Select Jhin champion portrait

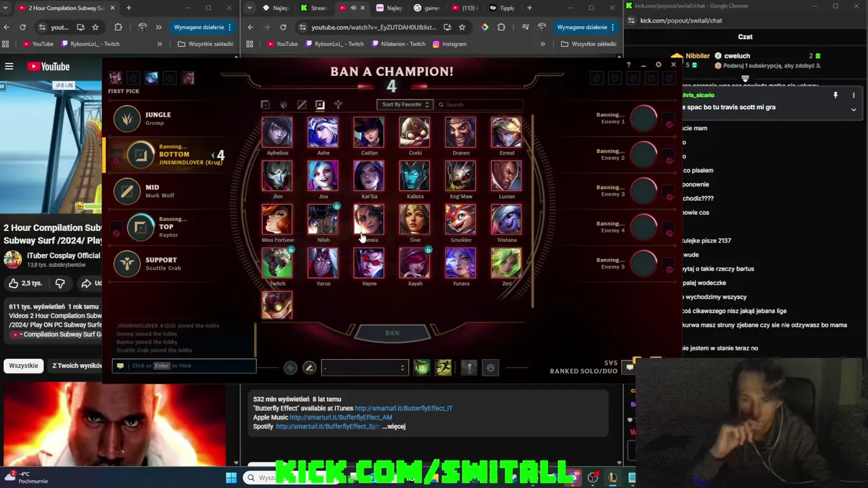coord(277,176)
